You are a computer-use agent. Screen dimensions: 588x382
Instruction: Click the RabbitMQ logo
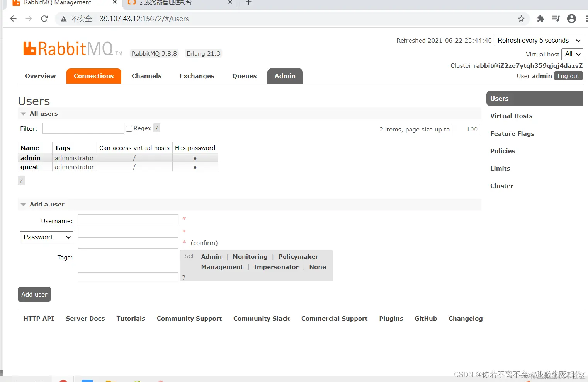point(73,49)
